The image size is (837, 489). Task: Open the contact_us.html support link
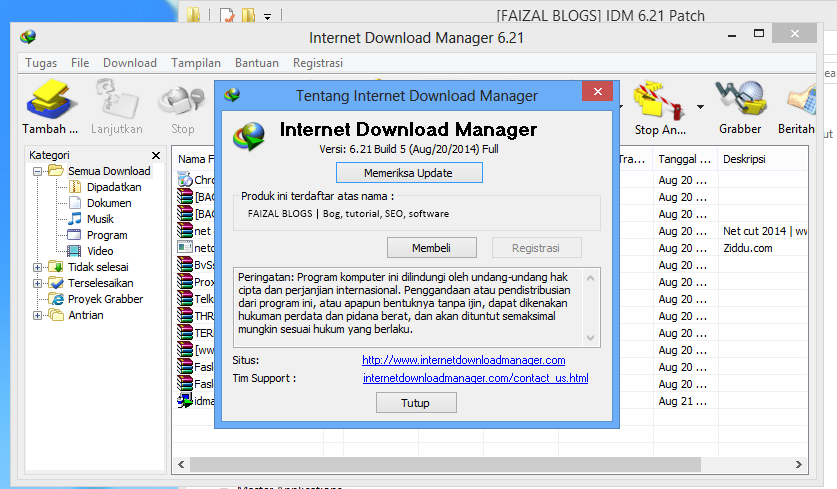[475, 378]
